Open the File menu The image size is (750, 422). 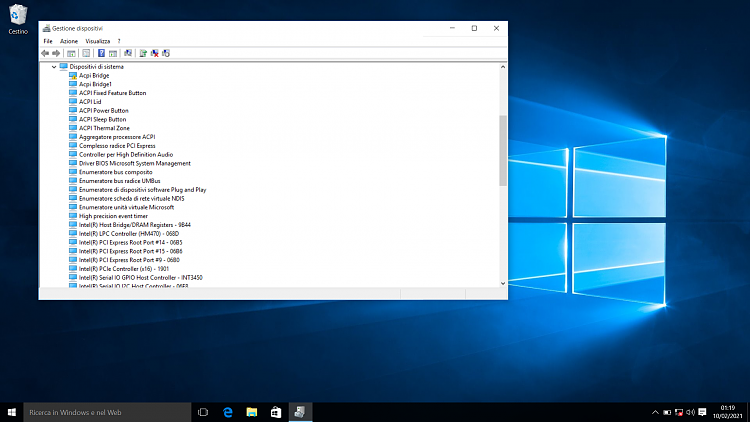[48, 41]
